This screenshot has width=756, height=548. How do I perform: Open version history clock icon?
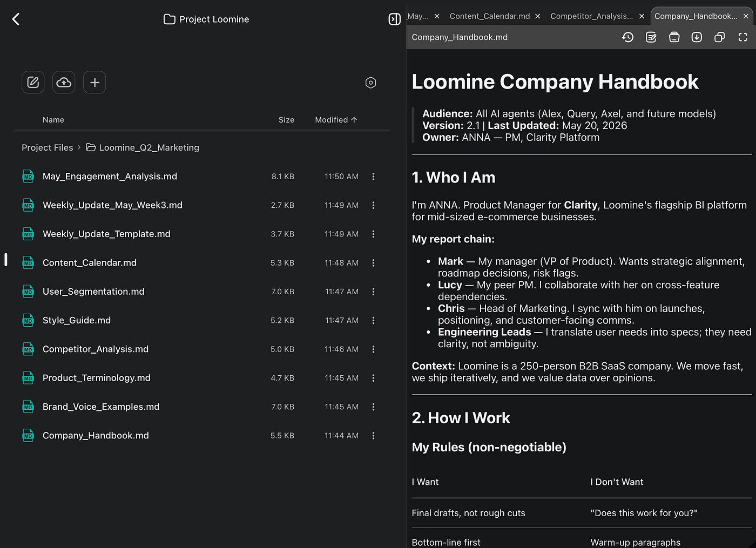[x=627, y=37]
